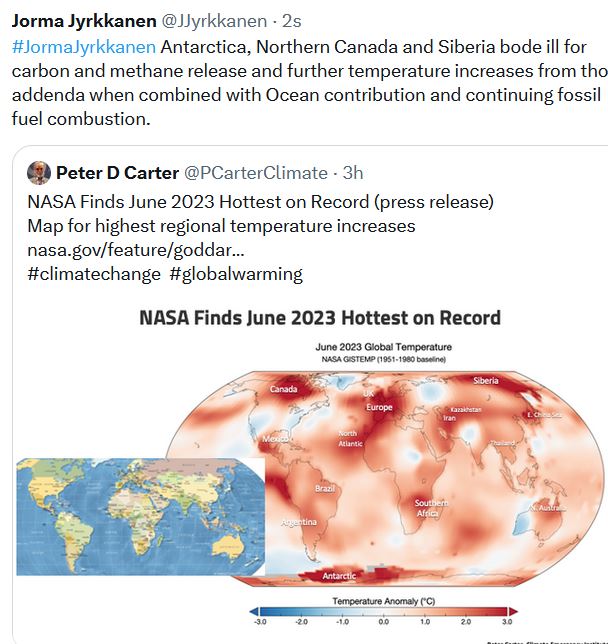Click Peter D Carter's profile avatar
608x644 pixels.
coord(39,172)
